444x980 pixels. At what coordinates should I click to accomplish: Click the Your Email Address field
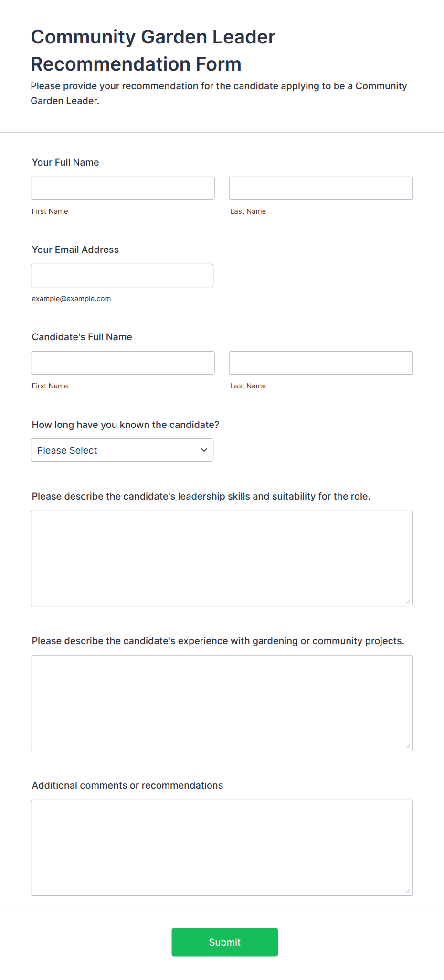pos(122,276)
